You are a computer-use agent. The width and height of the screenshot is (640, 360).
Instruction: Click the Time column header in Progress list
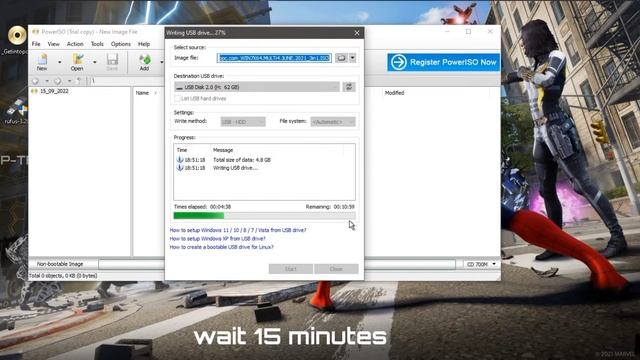[x=182, y=150]
